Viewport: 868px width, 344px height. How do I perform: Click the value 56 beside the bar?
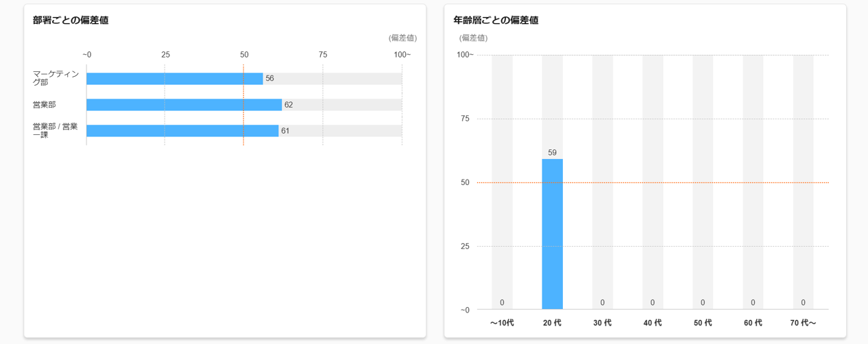coord(269,79)
